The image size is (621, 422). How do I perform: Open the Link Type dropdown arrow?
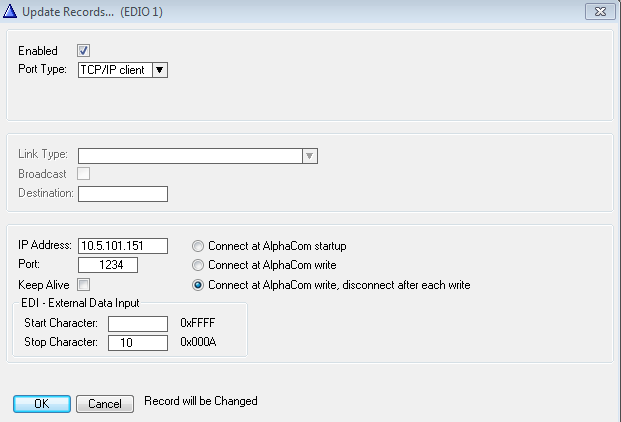(310, 156)
